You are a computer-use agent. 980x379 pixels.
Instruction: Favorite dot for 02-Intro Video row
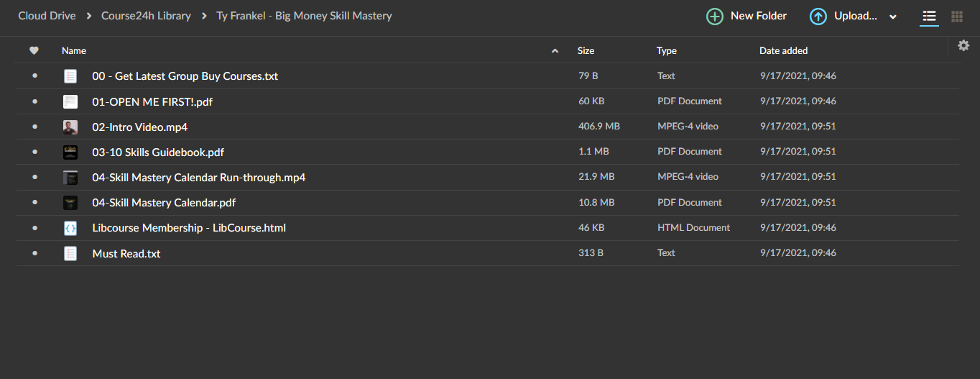point(34,127)
